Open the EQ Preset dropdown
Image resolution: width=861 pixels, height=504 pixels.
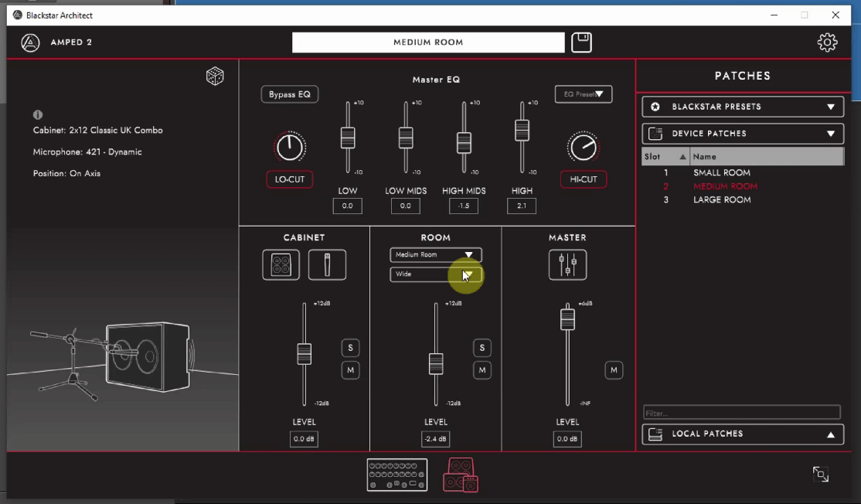tap(584, 94)
